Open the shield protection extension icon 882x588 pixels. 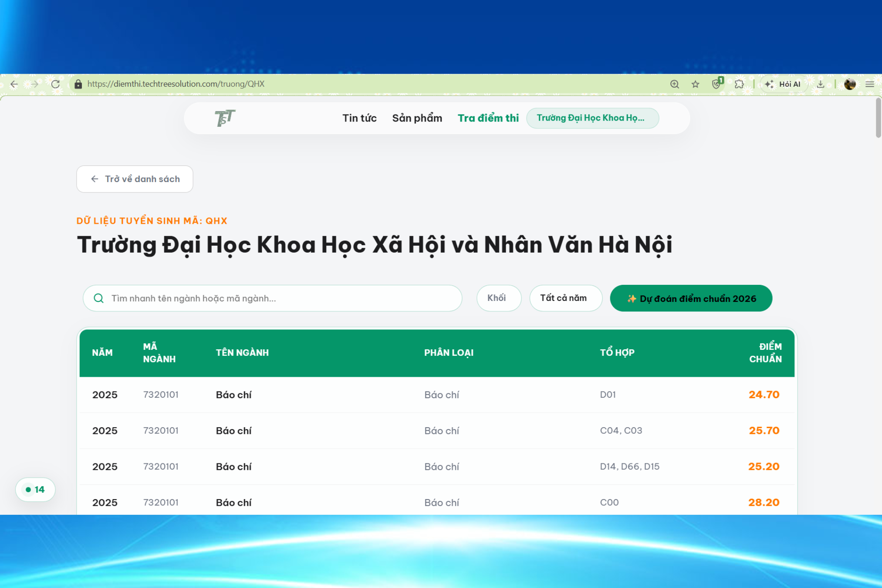click(717, 84)
